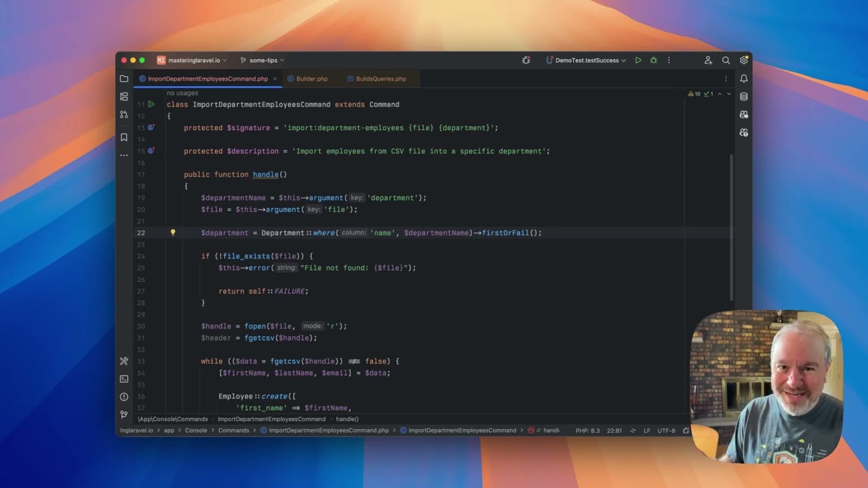Click override gutter icon on line 15
The height and width of the screenshot is (488, 868).
(x=151, y=150)
